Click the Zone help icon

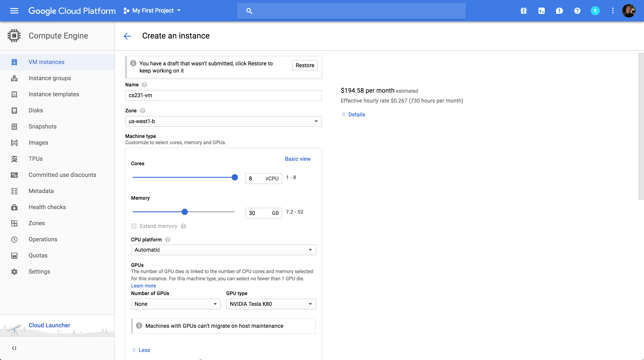click(x=142, y=111)
